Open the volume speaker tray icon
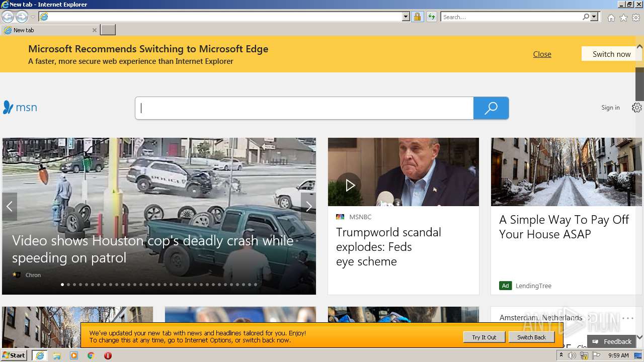The height and width of the screenshot is (362, 644). point(572,355)
